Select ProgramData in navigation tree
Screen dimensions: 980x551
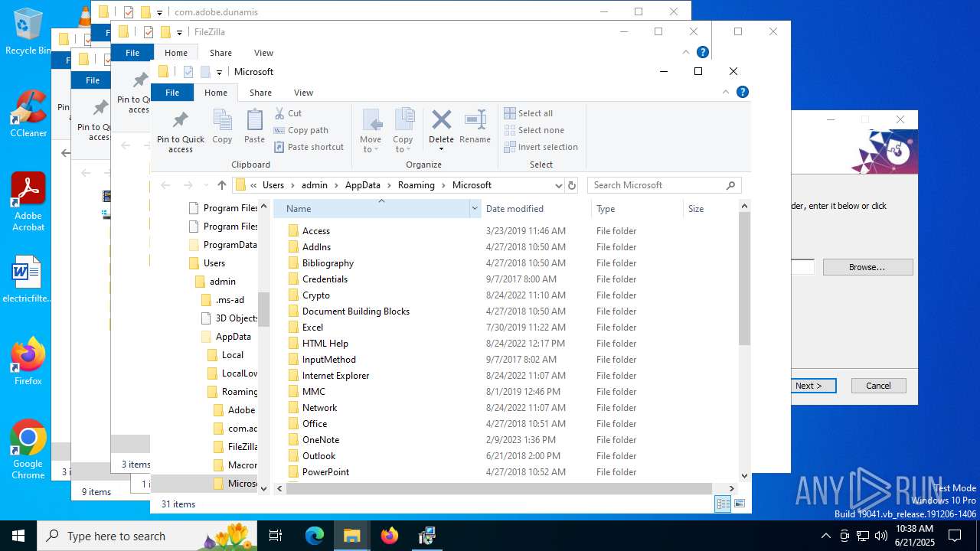point(230,245)
